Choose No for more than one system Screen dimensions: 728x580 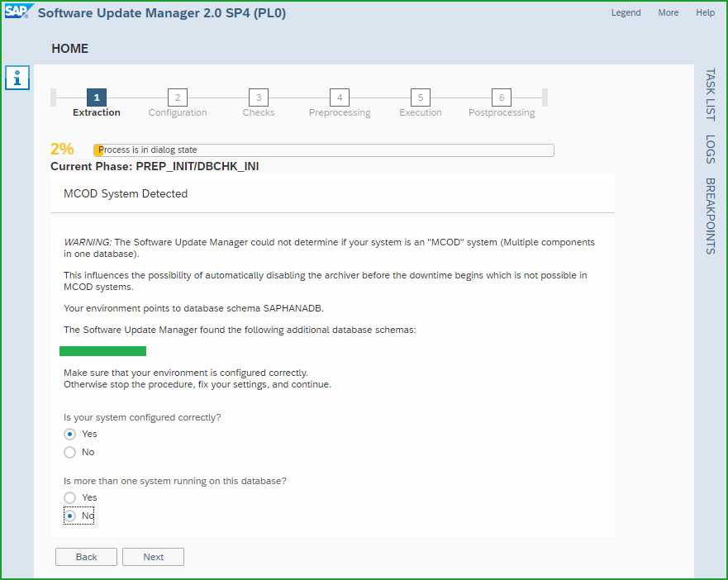pos(69,516)
